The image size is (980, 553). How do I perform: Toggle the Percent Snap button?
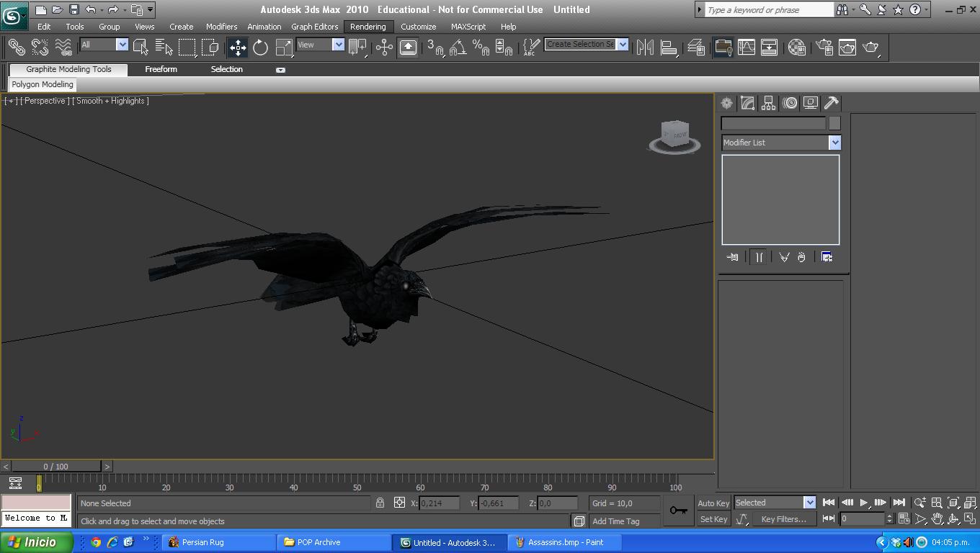click(481, 48)
